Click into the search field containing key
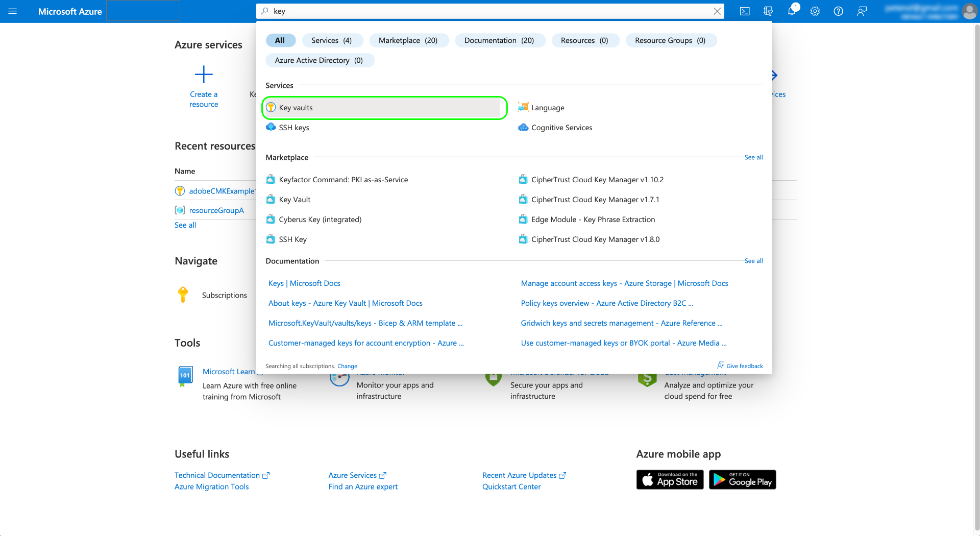 490,11
